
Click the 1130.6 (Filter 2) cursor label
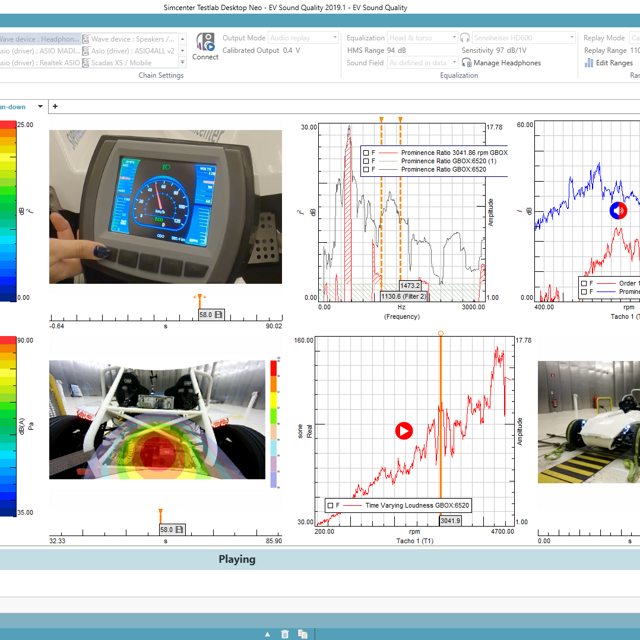point(404,296)
